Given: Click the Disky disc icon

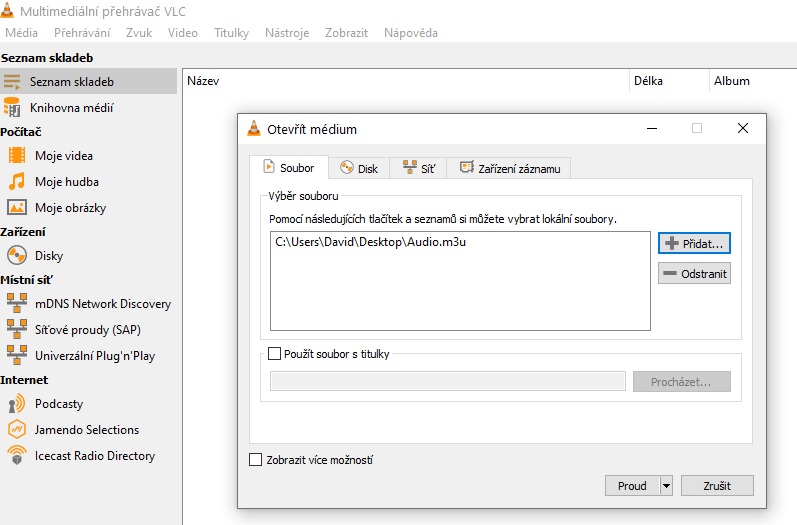Looking at the screenshot, I should (17, 255).
